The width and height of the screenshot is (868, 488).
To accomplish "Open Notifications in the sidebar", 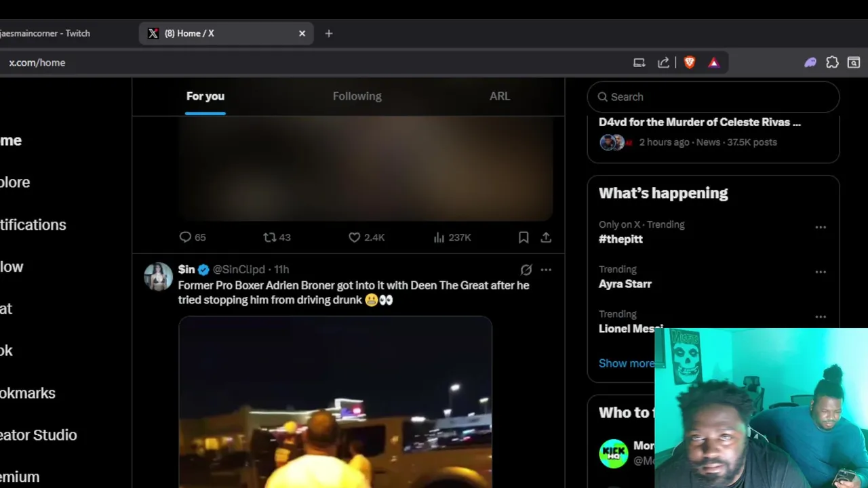I will click(33, 224).
